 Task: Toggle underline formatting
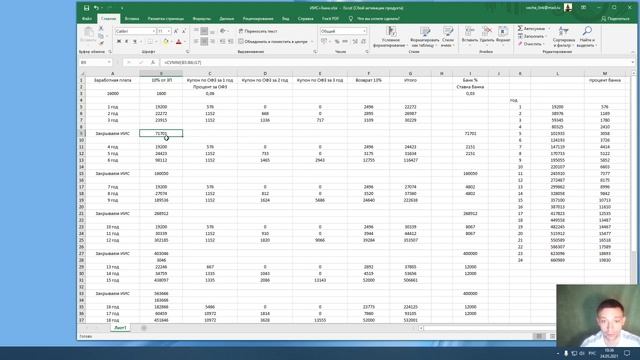coord(134,42)
